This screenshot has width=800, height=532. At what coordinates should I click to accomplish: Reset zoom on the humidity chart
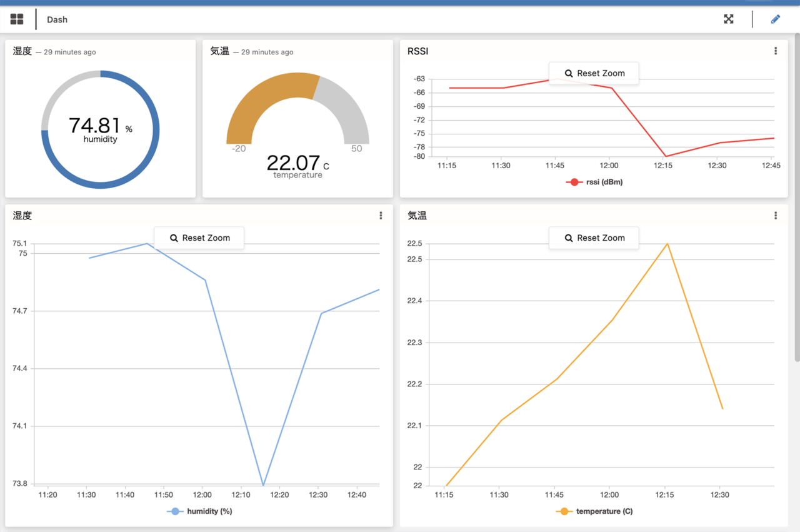click(199, 238)
